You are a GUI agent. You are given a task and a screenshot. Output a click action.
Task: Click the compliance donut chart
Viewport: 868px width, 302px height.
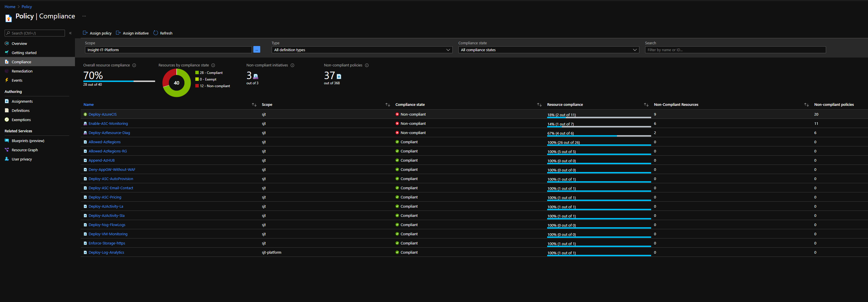pos(177,83)
